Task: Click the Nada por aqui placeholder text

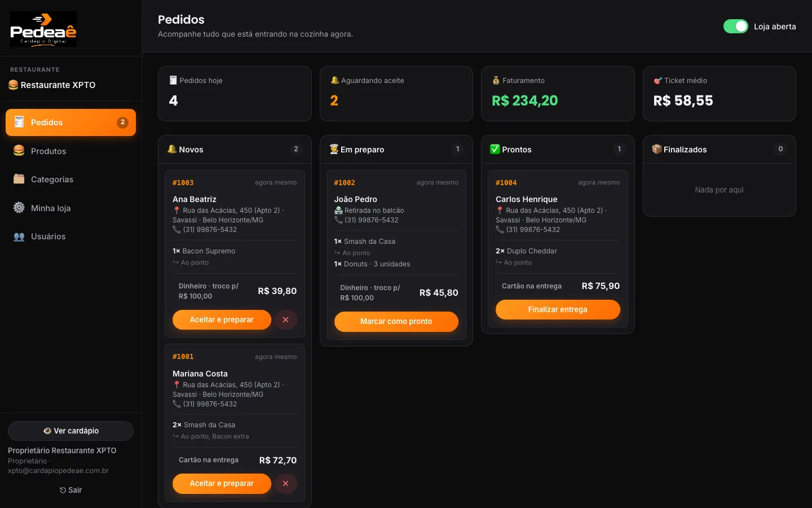Action: pos(719,190)
